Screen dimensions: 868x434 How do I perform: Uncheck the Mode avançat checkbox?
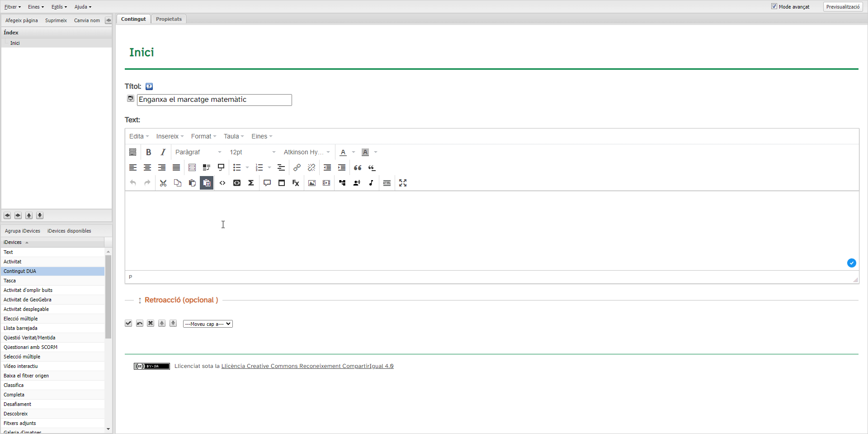[774, 6]
